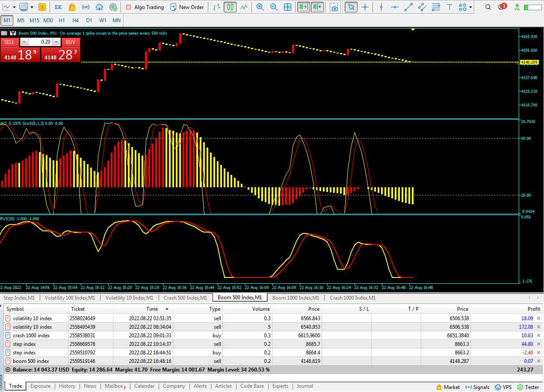Open the chart type dropdown arrow
The width and height of the screenshot is (544, 392).
[15, 7]
